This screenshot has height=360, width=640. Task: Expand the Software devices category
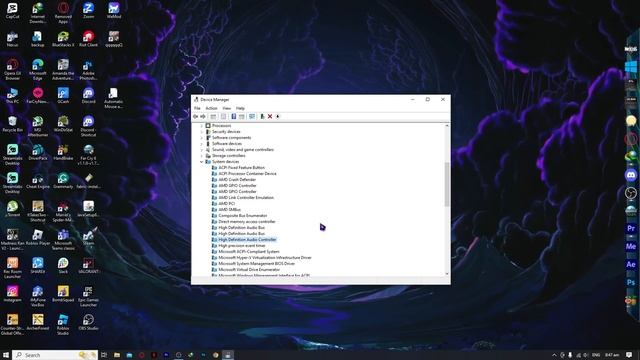tap(202, 144)
